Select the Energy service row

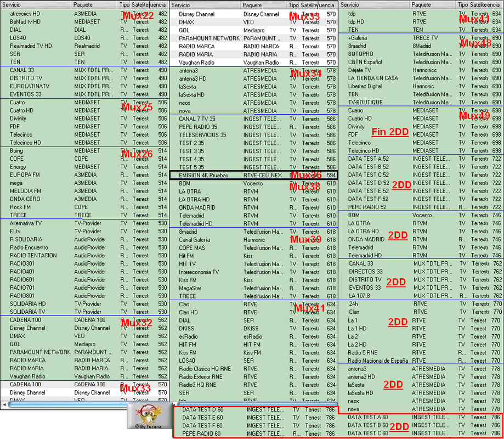coord(84,167)
